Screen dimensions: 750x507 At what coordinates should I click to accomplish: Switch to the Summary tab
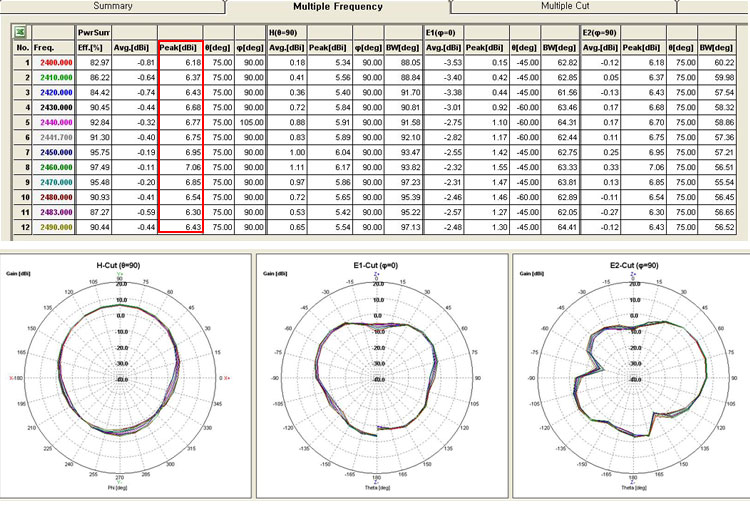[113, 6]
